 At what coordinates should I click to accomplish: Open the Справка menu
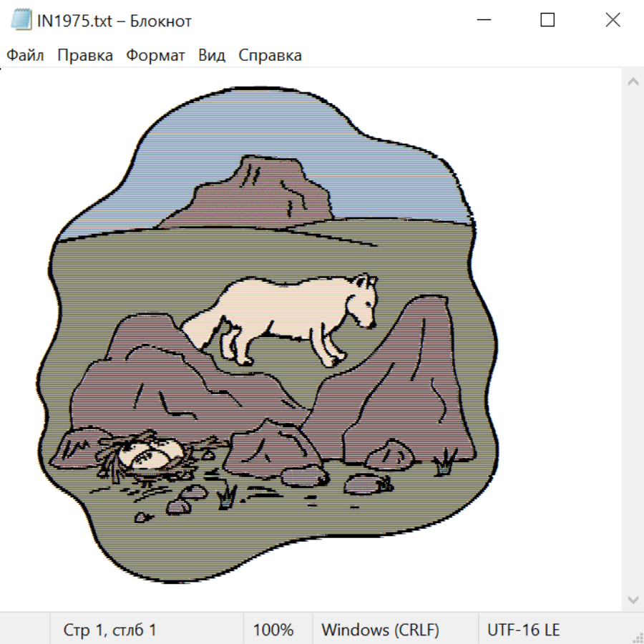(x=270, y=56)
